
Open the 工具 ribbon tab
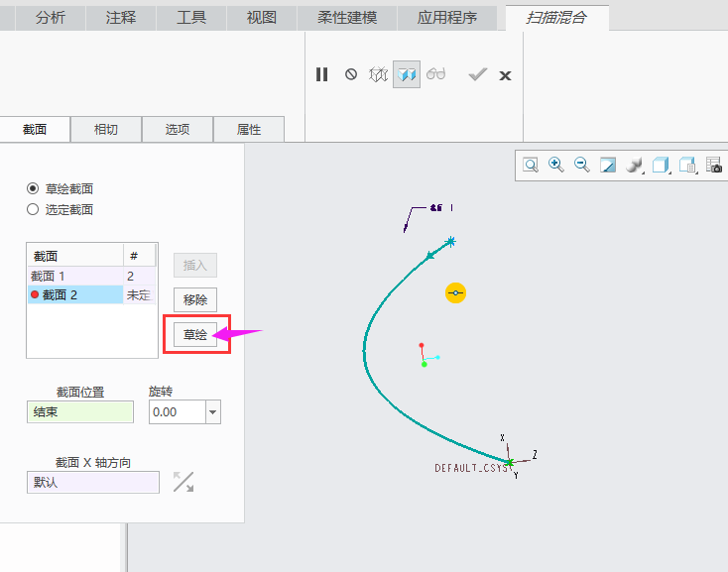[x=191, y=18]
